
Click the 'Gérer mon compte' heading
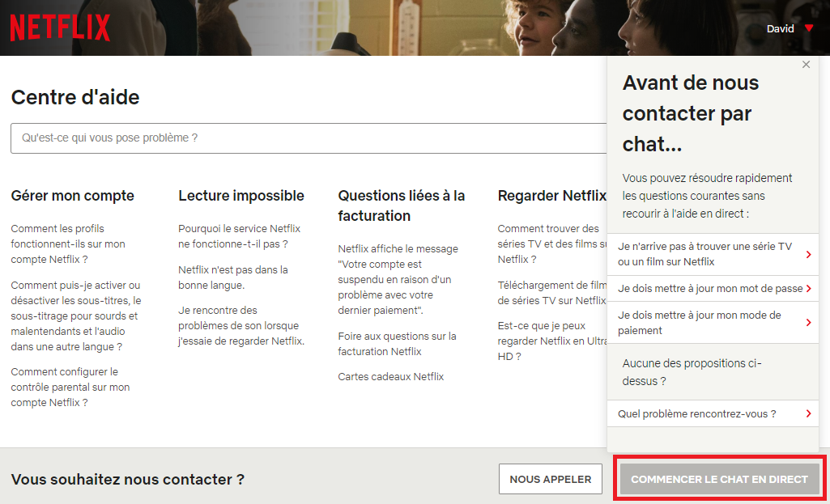73,196
